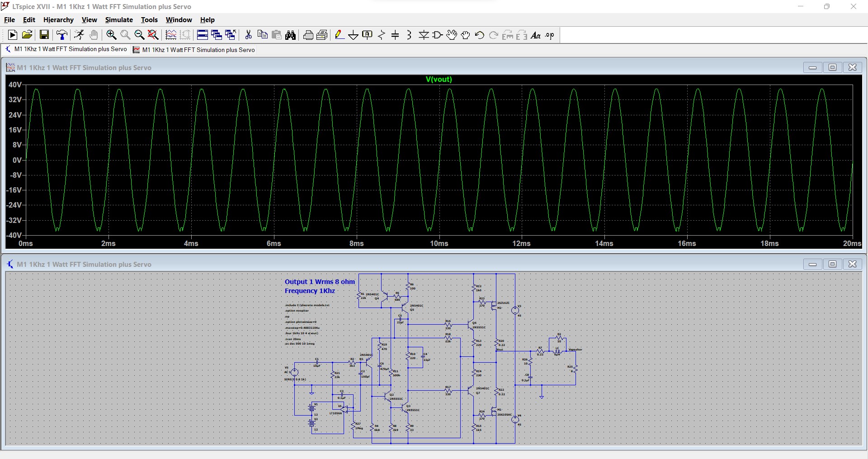Switch to the schematic document tab
Image resolution: width=868 pixels, height=459 pixels.
tap(66, 49)
